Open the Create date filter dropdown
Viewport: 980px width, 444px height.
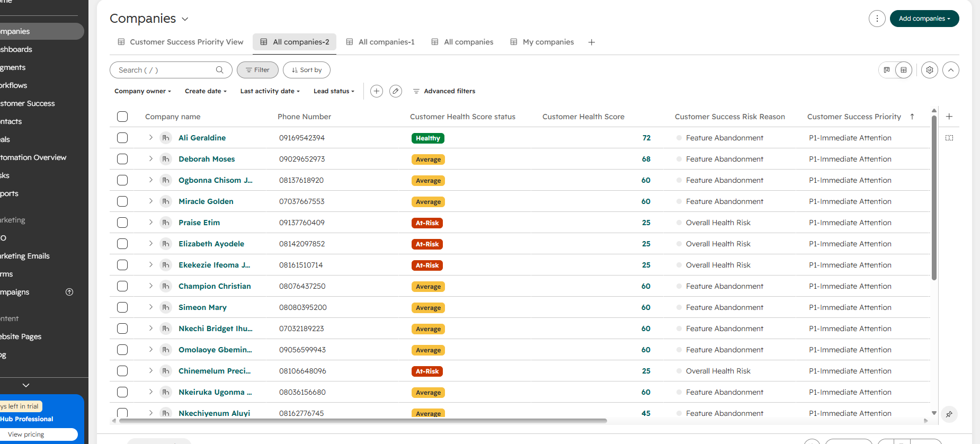[206, 91]
